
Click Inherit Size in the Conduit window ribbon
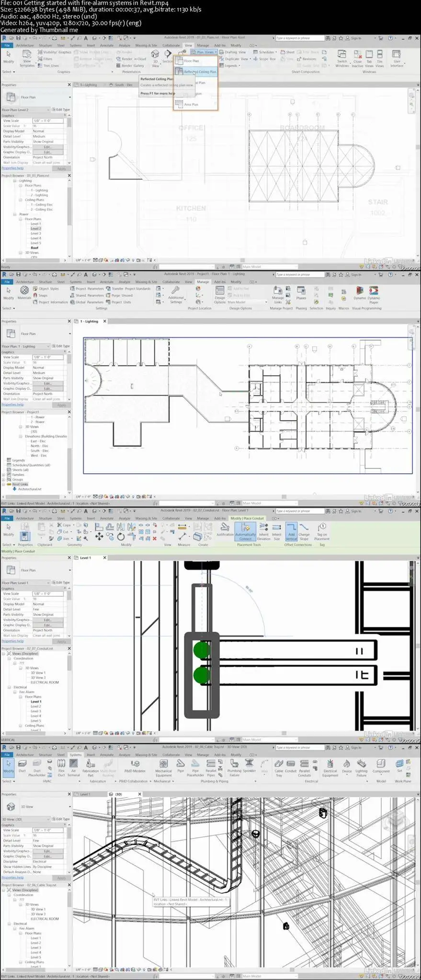coord(277,531)
